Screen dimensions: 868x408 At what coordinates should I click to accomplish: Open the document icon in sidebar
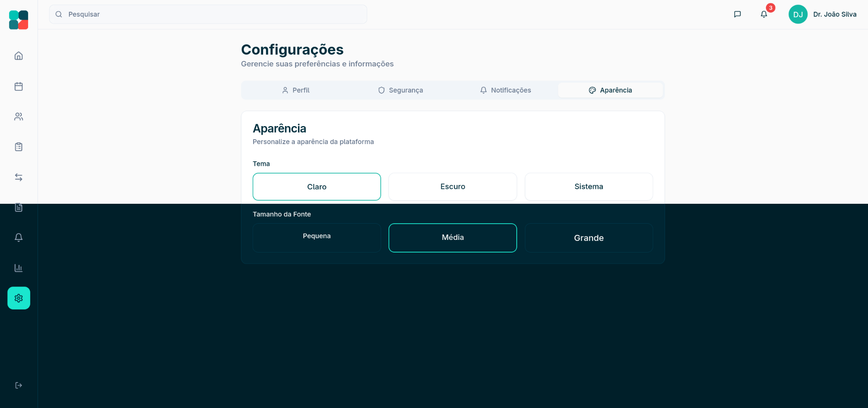coord(19,207)
